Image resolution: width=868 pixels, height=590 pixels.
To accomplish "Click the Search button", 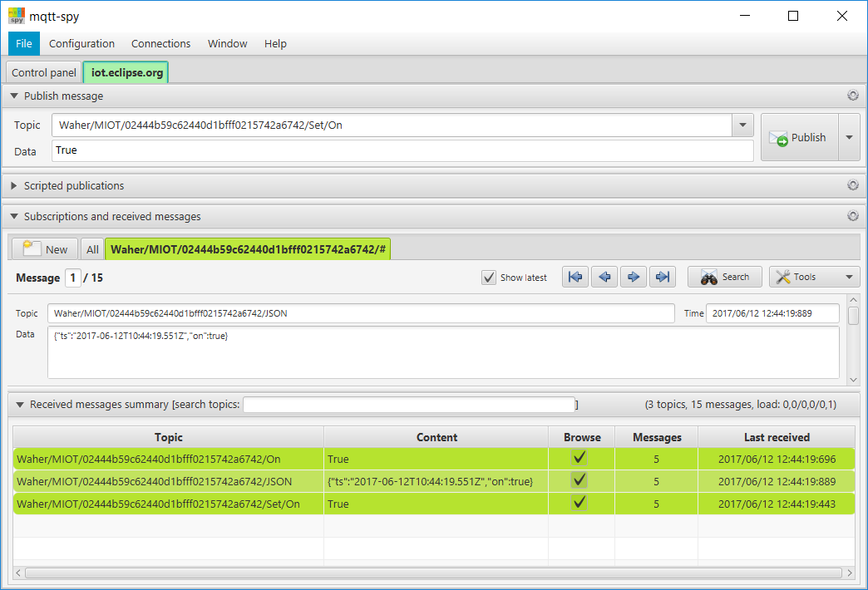I will [x=725, y=277].
